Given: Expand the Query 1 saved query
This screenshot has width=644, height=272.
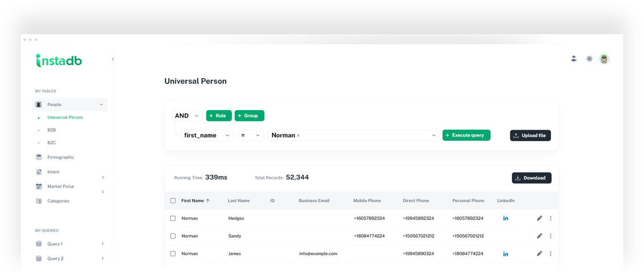Looking at the screenshot, I should (103, 244).
